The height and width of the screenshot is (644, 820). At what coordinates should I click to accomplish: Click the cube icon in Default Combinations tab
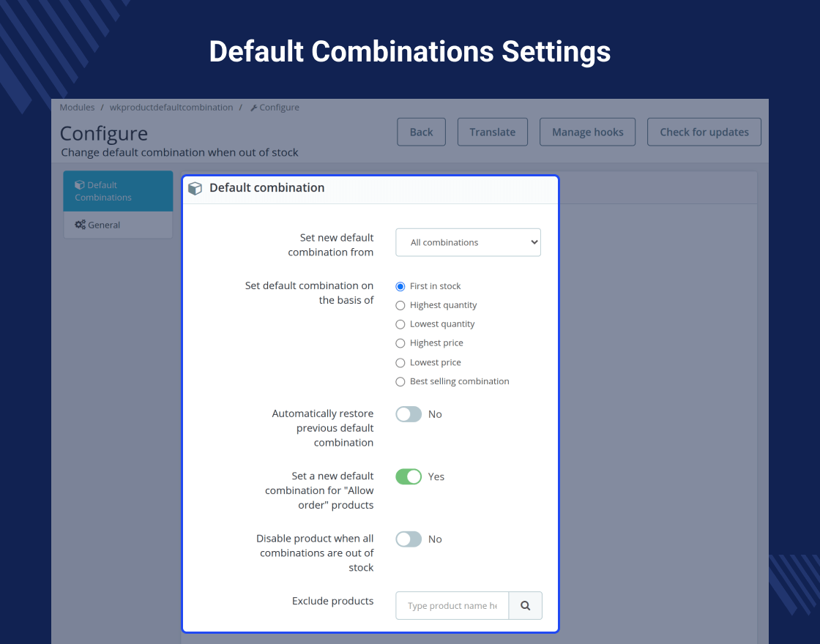coord(80,184)
